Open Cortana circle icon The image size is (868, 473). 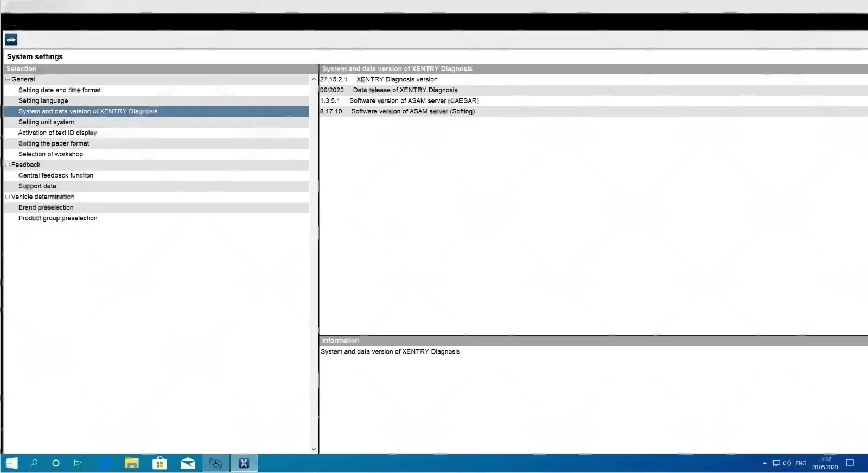point(55,463)
